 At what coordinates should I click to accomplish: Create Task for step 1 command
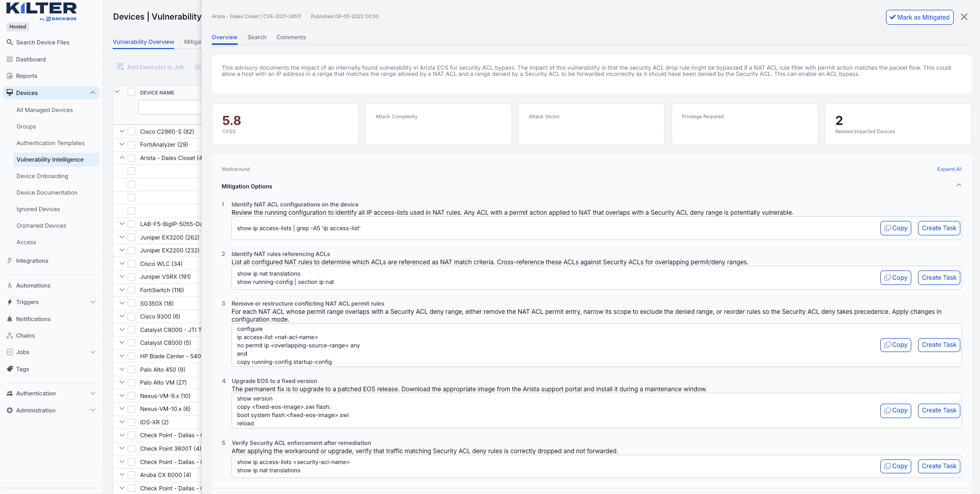tap(939, 228)
